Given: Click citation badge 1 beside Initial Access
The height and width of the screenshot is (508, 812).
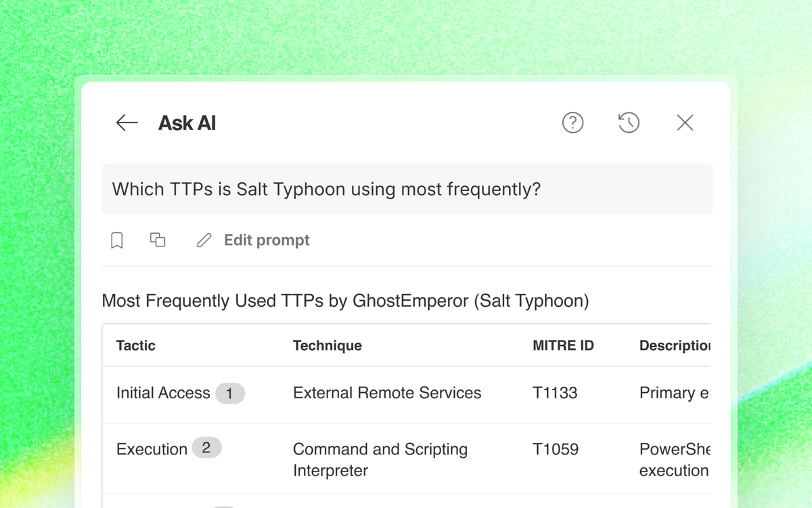Looking at the screenshot, I should 230,394.
